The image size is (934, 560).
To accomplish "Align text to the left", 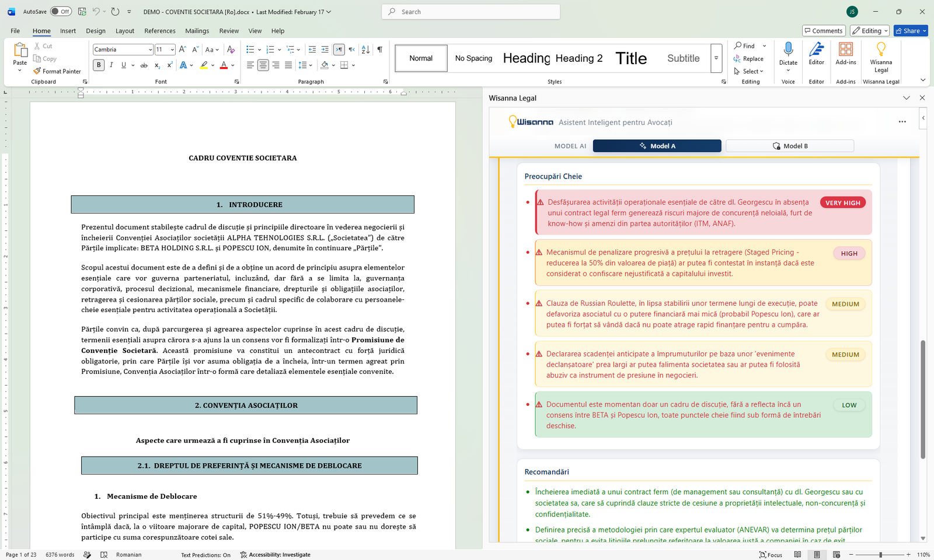I will pyautogui.click(x=250, y=65).
